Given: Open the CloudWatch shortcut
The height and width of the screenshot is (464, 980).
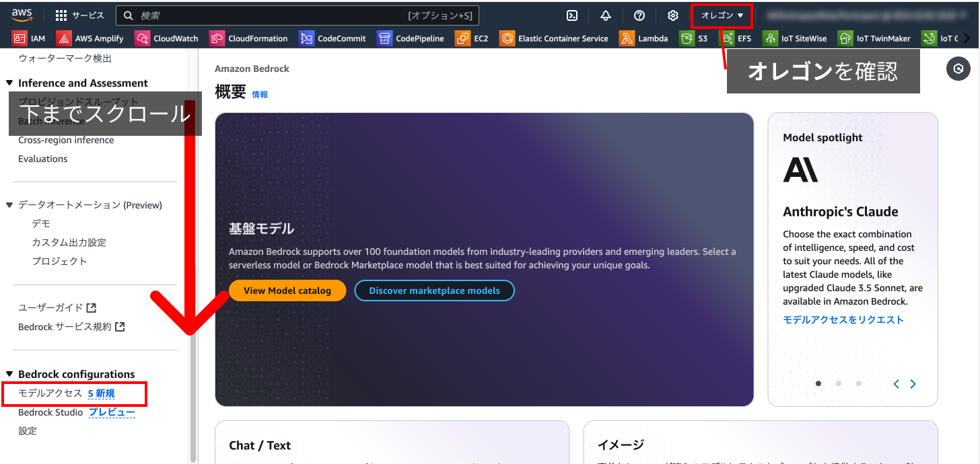Looking at the screenshot, I should pos(167,38).
